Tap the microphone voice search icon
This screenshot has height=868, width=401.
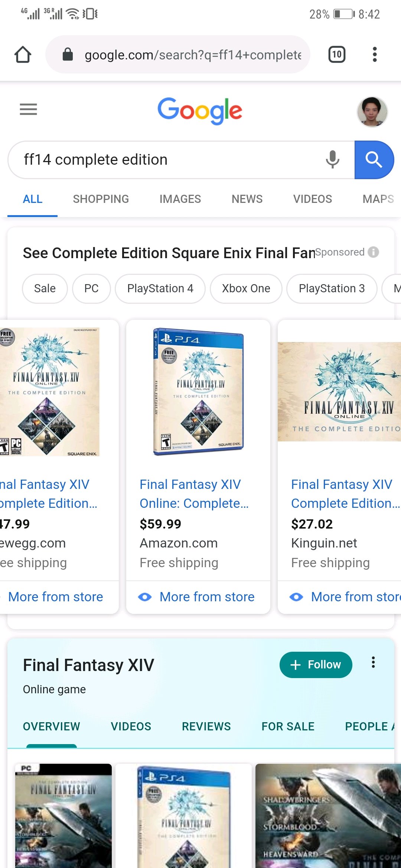(332, 160)
